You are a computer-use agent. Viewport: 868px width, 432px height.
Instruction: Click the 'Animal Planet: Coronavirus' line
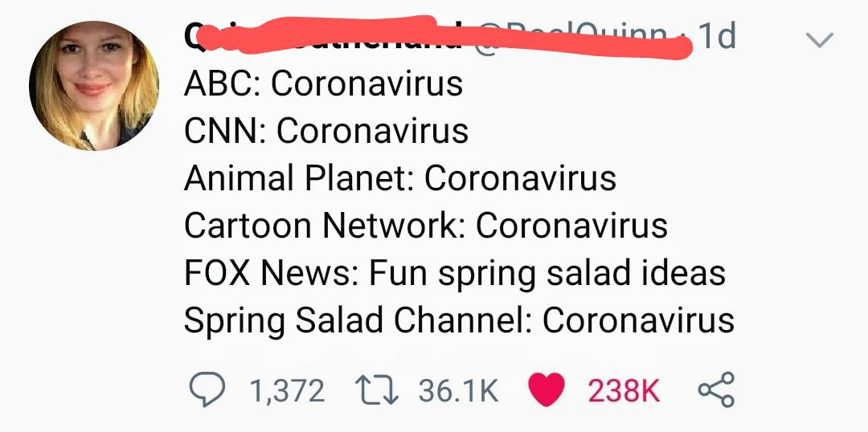tap(400, 178)
